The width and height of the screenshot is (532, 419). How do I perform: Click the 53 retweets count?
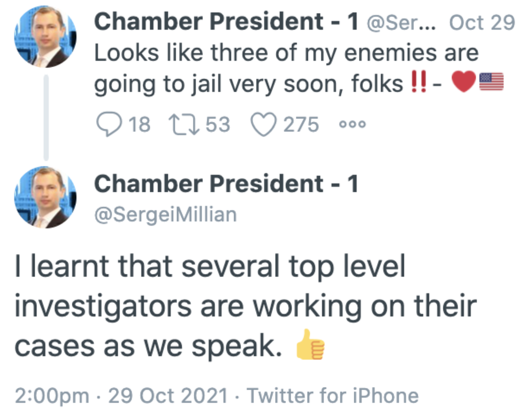[218, 124]
